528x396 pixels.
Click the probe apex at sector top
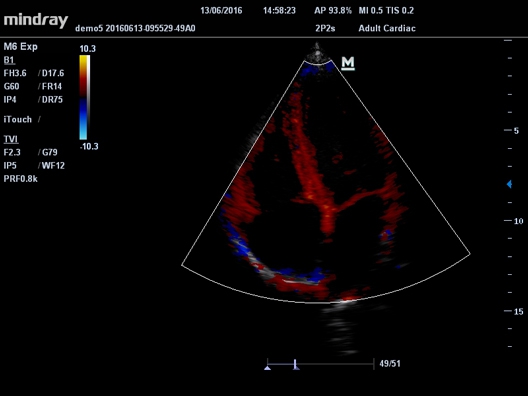click(x=317, y=53)
